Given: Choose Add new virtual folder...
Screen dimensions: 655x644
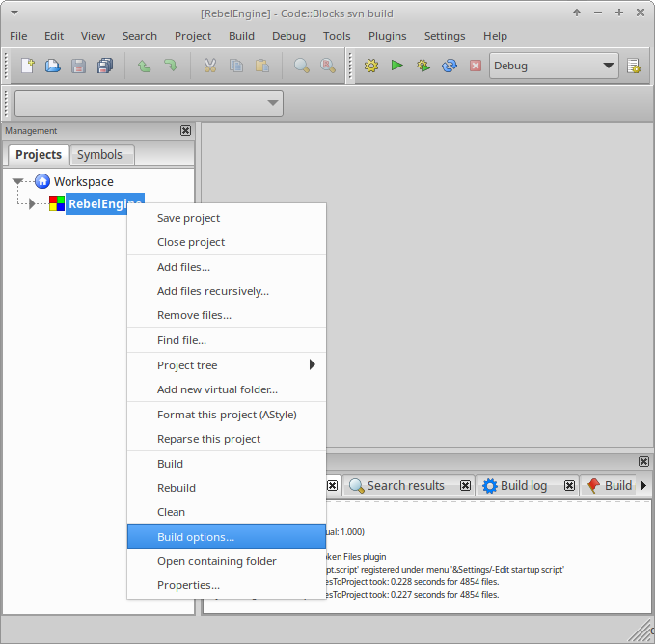Looking at the screenshot, I should (x=227, y=389).
